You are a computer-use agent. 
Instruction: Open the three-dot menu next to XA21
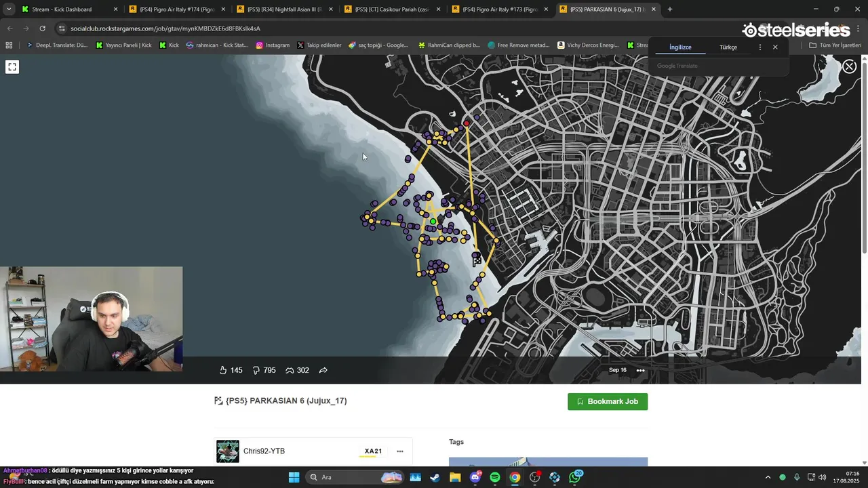399,451
